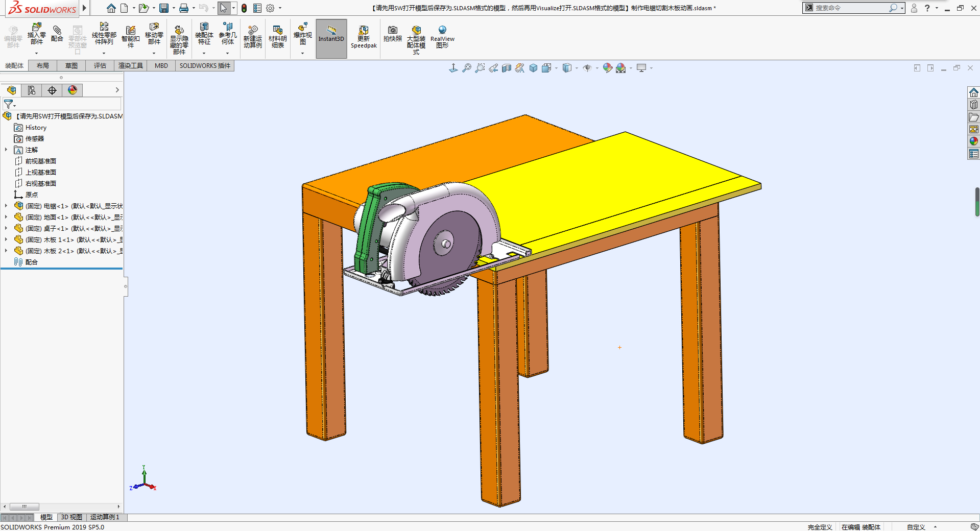980x531 pixels.
Task: Click Bill of Materials (材料明细表)
Action: point(277,37)
